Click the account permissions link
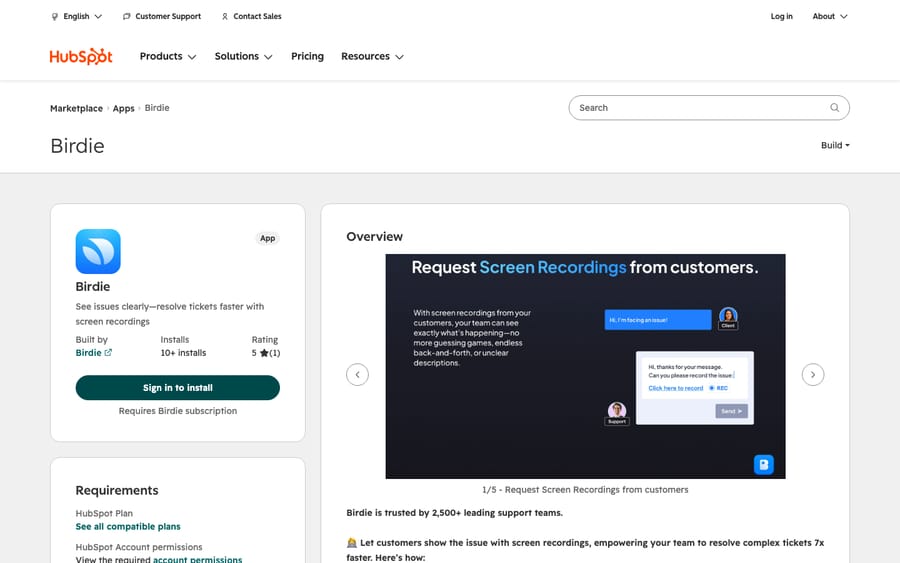Viewport: 900px width, 563px height. [x=197, y=559]
